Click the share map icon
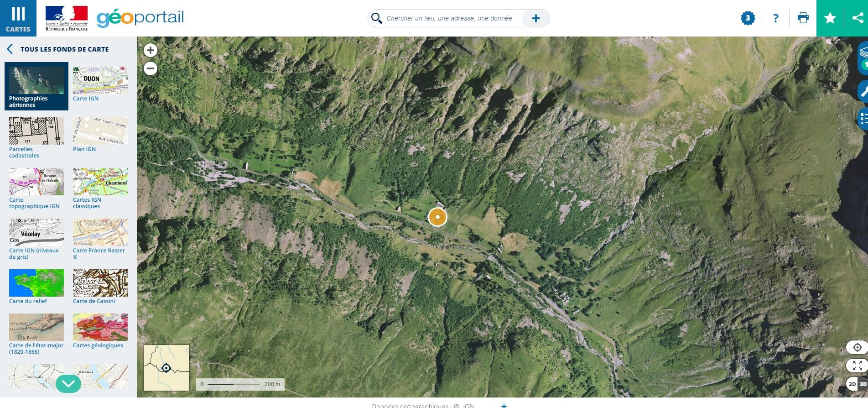868x408 pixels. click(x=858, y=18)
